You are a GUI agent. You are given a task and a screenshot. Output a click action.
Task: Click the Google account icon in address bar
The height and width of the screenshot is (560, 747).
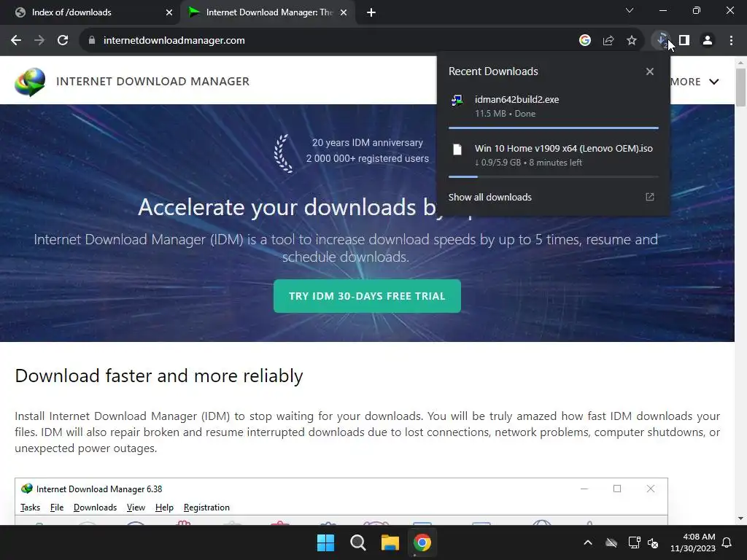pos(584,41)
